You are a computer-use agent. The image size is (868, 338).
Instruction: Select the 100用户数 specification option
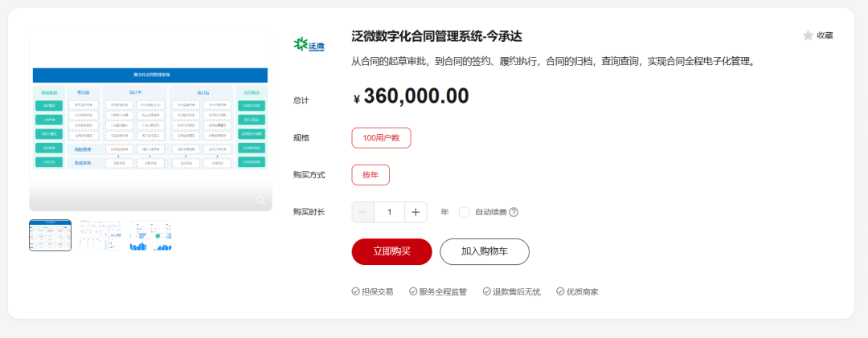[381, 138]
